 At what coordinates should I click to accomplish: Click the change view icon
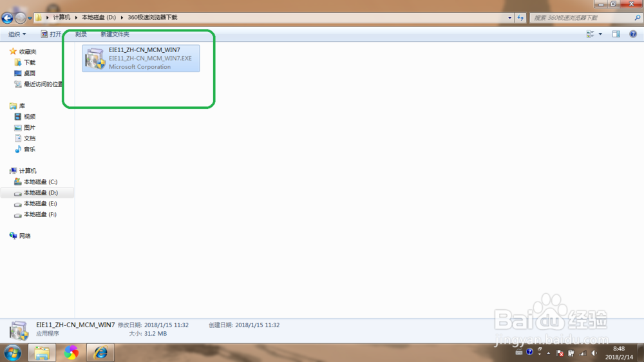coord(590,34)
